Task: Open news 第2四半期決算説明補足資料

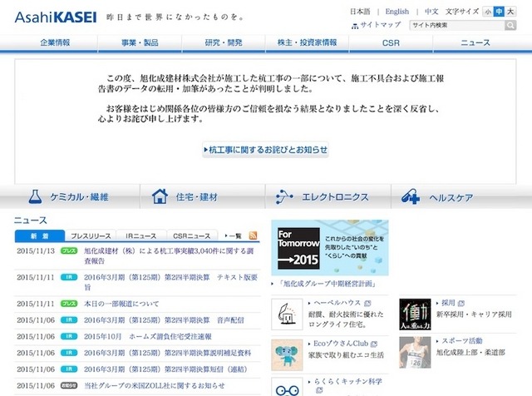Action: (167, 353)
